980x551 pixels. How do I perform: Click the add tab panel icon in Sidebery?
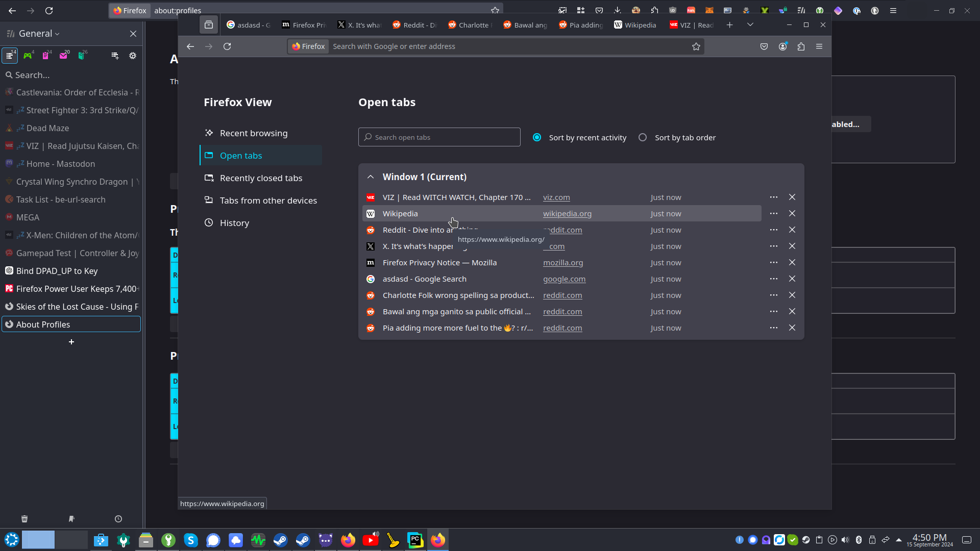pyautogui.click(x=115, y=56)
